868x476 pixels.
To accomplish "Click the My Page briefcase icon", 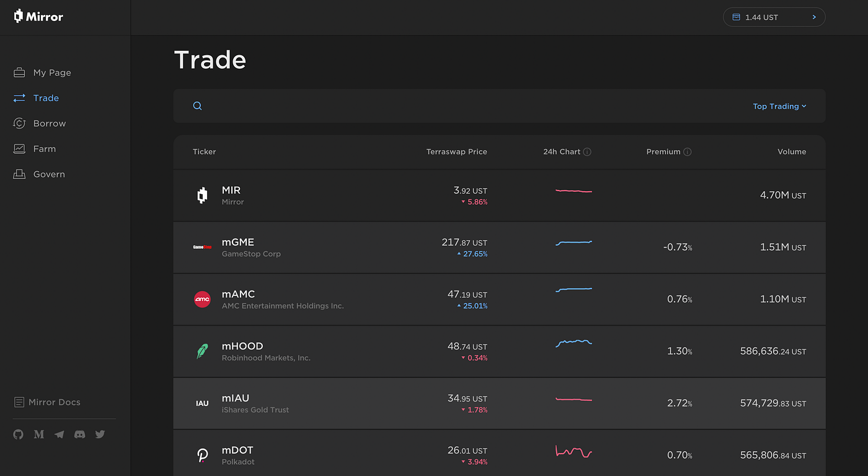I will [19, 73].
